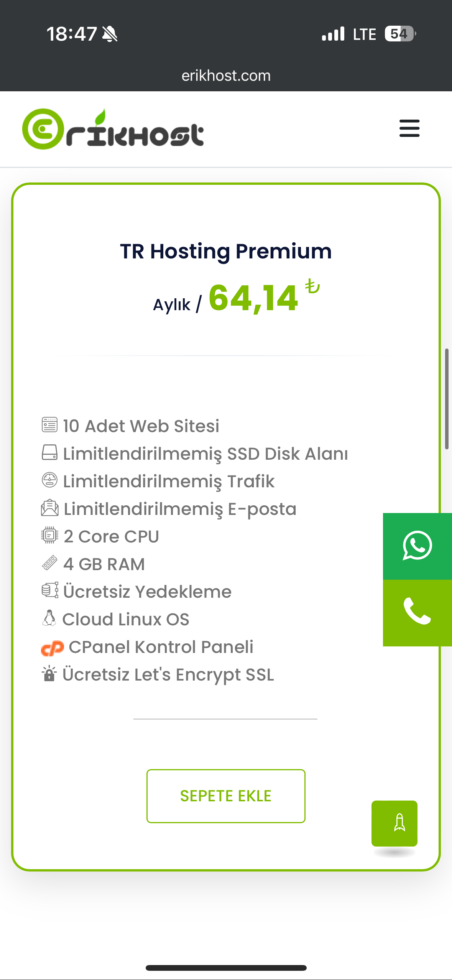Click the SSL padlock icon
452x980 pixels.
pos(49,674)
